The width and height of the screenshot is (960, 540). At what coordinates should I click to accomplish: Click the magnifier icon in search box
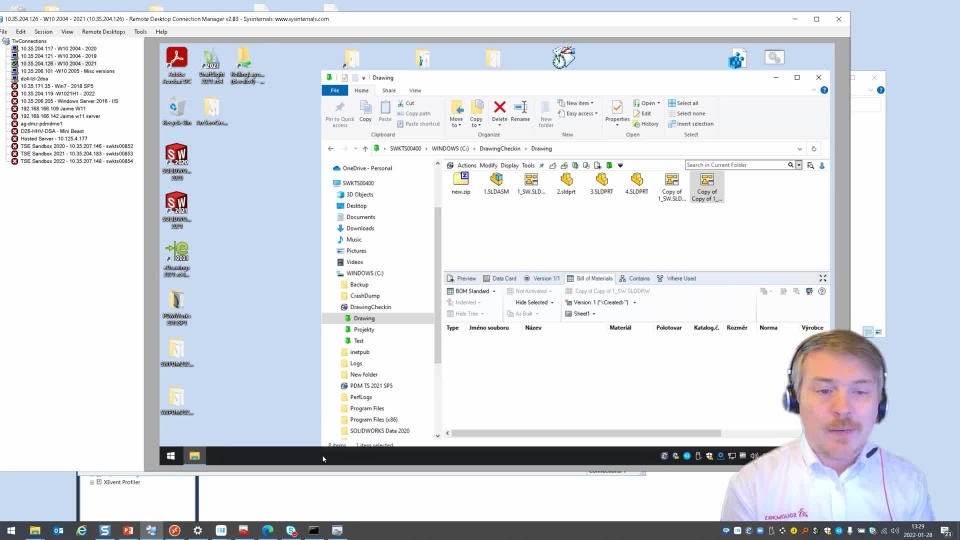click(790, 165)
